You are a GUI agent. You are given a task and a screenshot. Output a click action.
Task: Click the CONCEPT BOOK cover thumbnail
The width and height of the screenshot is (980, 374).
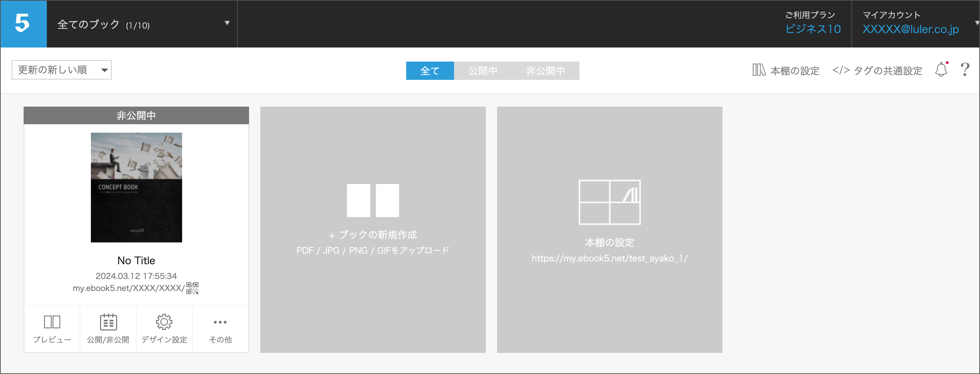[136, 188]
